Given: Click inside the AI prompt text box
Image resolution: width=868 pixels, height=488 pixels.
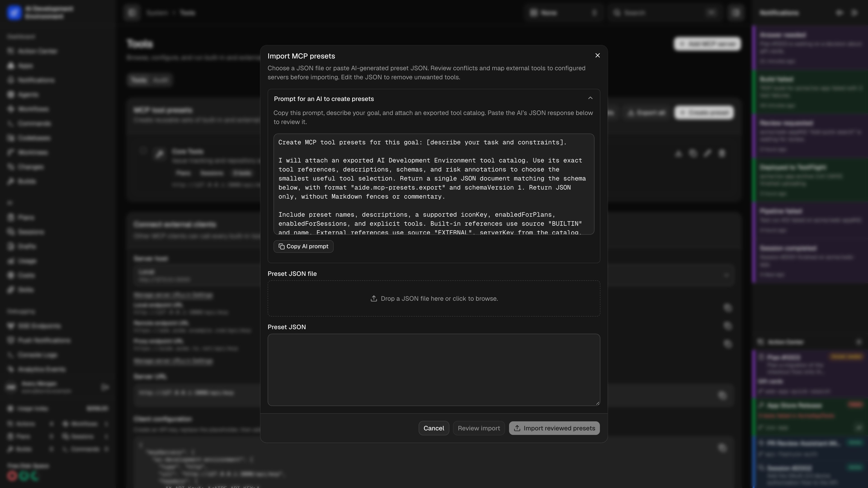Looking at the screenshot, I should 434,184.
